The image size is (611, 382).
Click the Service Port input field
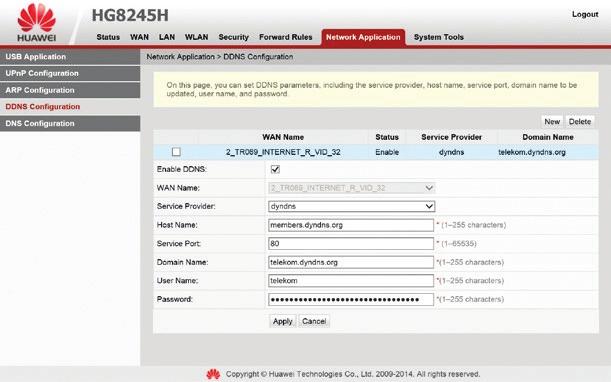(x=351, y=244)
